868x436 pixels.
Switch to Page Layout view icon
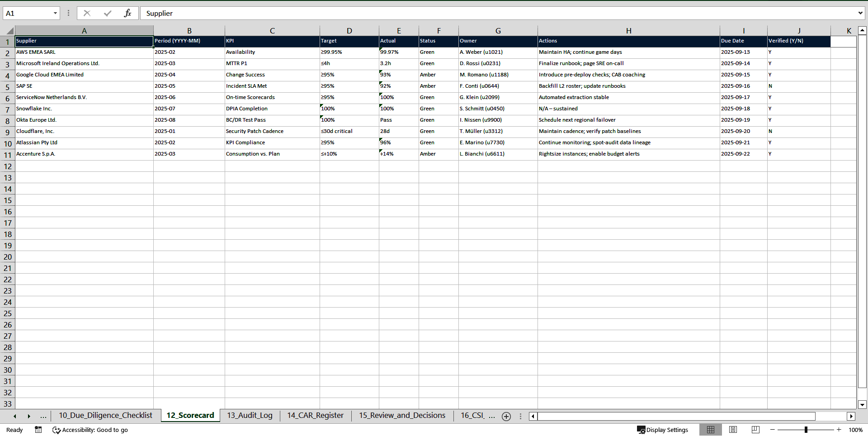(733, 430)
